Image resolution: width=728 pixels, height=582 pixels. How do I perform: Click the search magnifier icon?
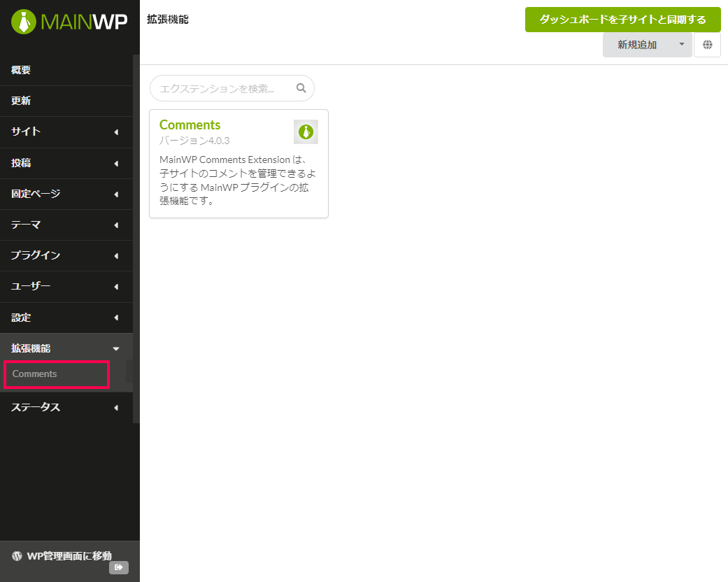tap(301, 87)
